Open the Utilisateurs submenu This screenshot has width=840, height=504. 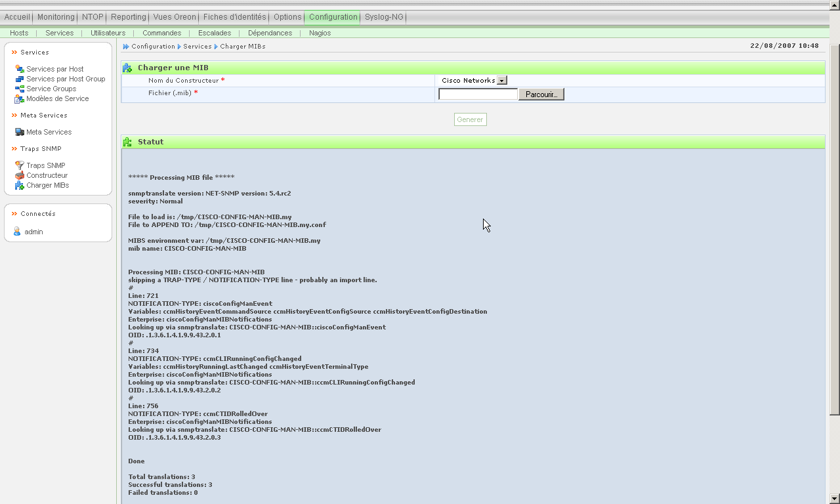pyautogui.click(x=108, y=33)
